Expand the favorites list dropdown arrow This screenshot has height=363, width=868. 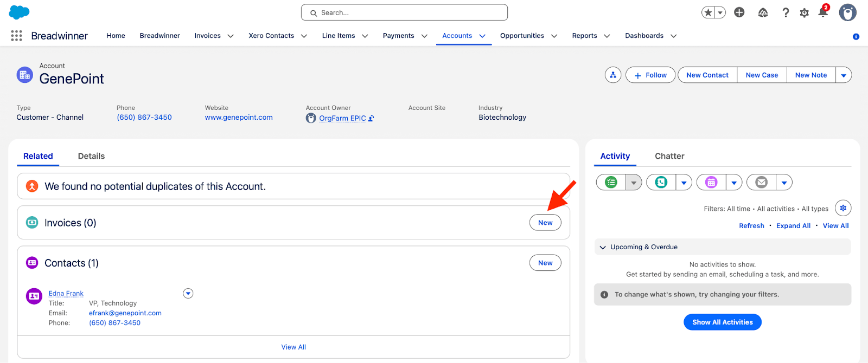[720, 12]
